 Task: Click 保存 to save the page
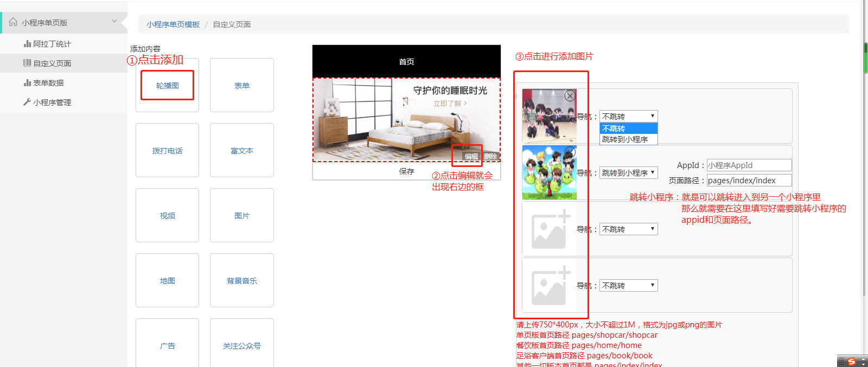406,171
